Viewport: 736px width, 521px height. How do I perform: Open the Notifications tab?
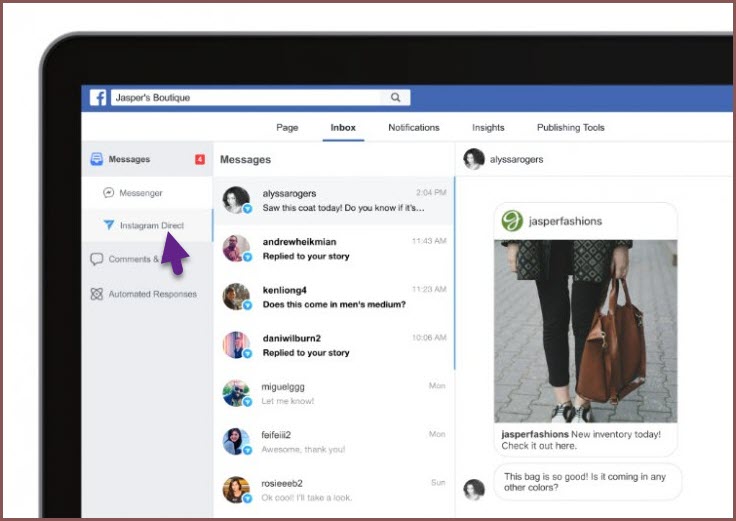(413, 128)
